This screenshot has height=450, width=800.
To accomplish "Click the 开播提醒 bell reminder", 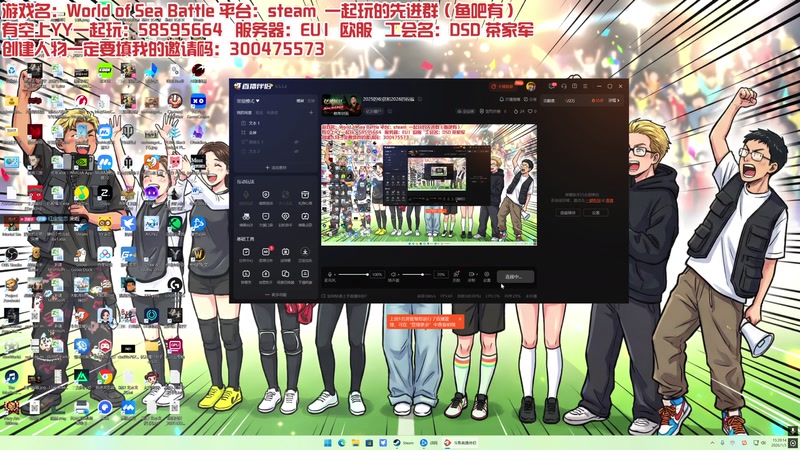I will pos(510,99).
